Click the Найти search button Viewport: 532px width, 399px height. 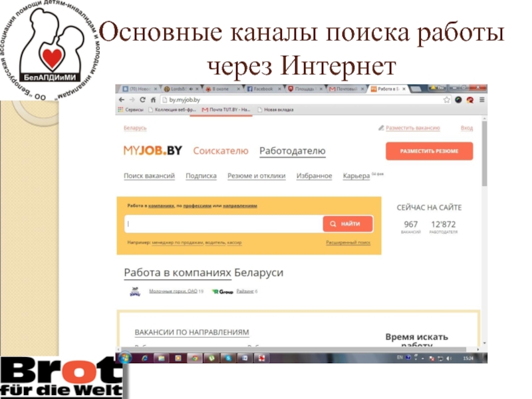348,223
